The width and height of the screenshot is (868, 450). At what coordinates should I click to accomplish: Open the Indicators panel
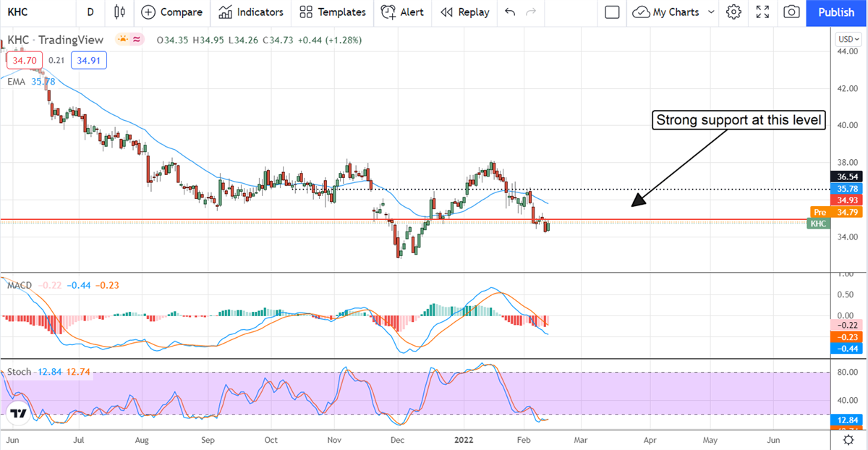pyautogui.click(x=251, y=12)
